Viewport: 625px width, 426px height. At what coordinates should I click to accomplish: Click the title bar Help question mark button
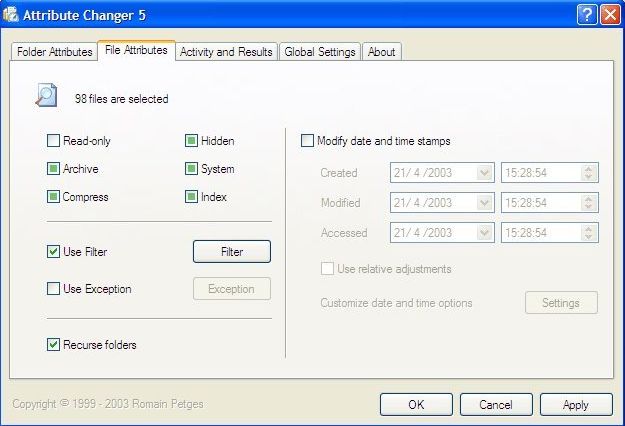(586, 15)
